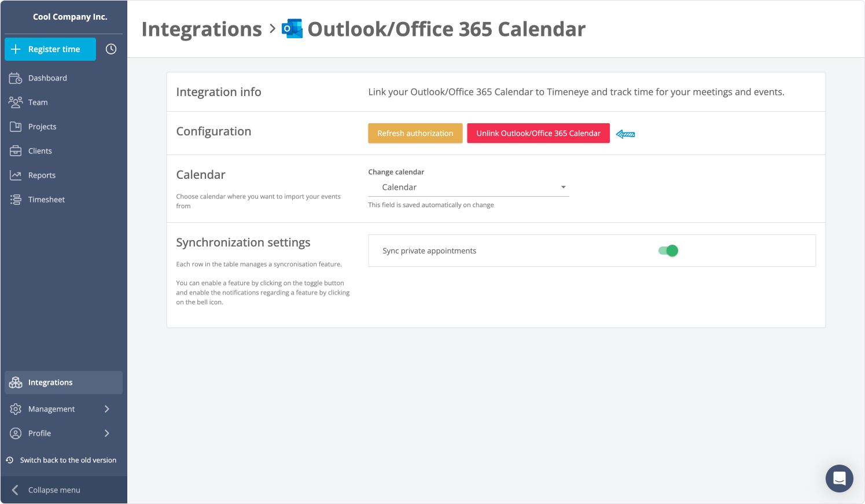Screen dimensions: 865x504
Task: Open the Outlook calendar icon in the breadcrumb
Action: tap(291, 28)
